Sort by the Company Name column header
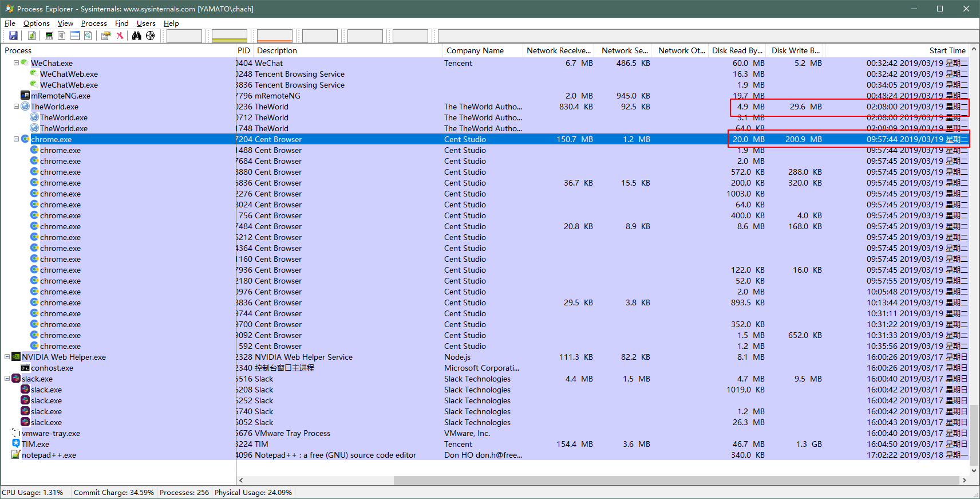This screenshot has height=499, width=980. [x=483, y=50]
